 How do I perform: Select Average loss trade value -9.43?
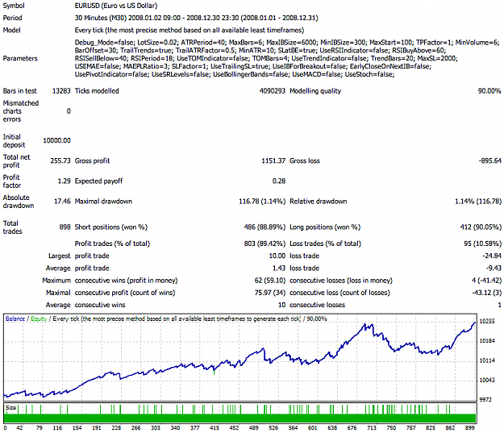pos(494,268)
